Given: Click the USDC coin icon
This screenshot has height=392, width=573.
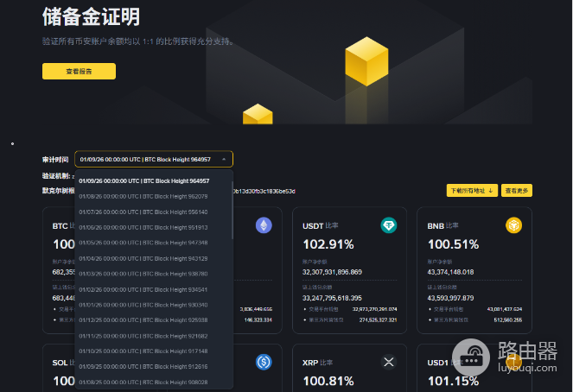Looking at the screenshot, I should pyautogui.click(x=264, y=362).
